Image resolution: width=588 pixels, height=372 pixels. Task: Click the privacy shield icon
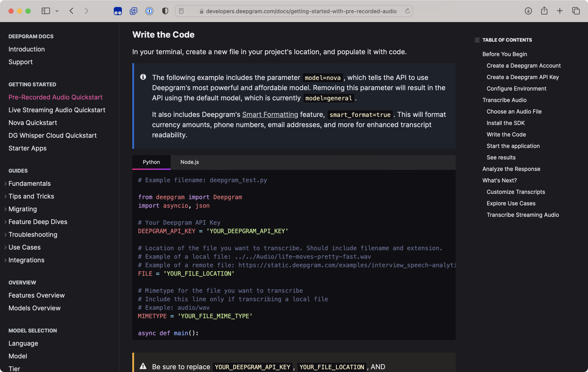[x=165, y=11]
